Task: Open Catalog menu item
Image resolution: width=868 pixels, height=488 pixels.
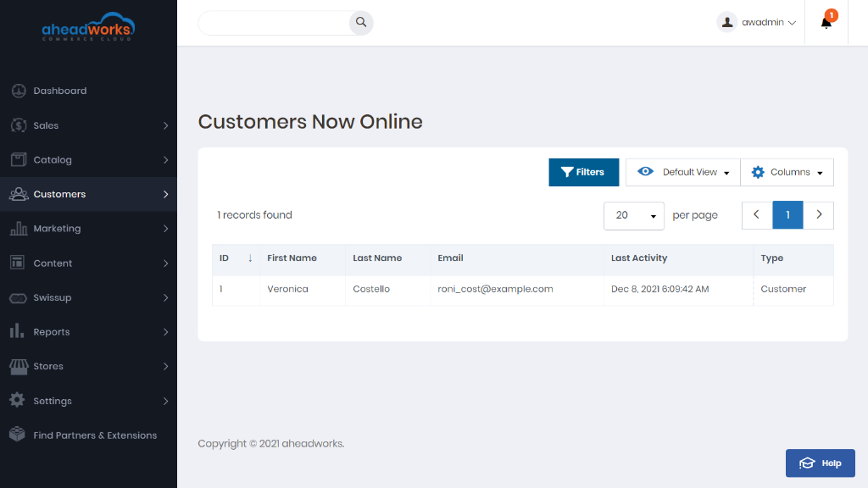Action: coord(88,160)
